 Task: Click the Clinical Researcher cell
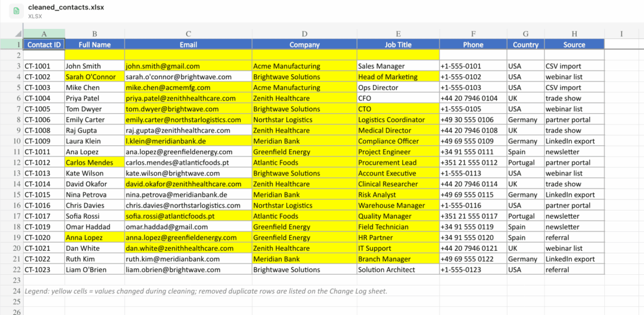398,184
